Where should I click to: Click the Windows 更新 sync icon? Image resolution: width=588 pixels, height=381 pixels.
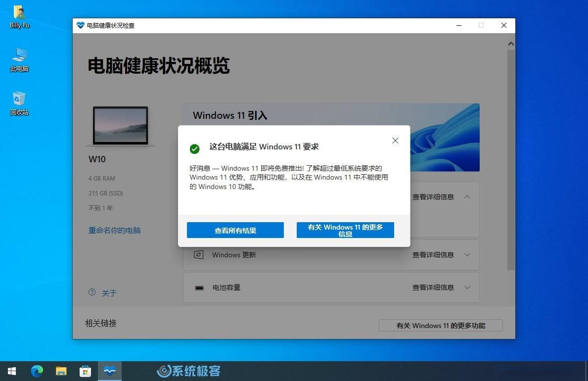click(198, 255)
